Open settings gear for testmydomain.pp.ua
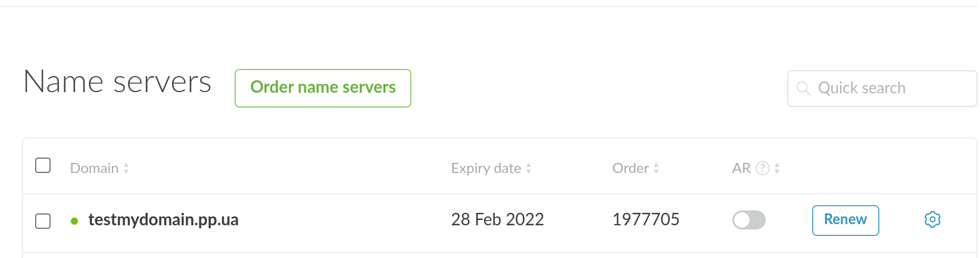The image size is (980, 258). tap(932, 219)
